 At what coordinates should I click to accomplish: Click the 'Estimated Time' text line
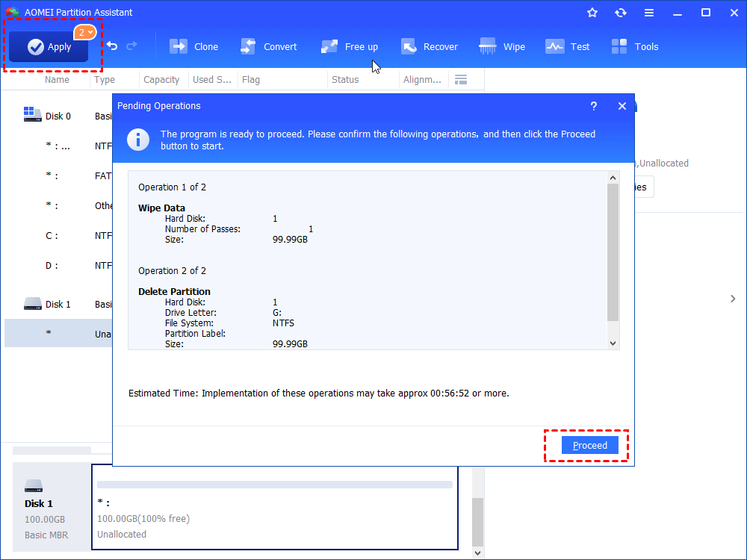(x=319, y=393)
